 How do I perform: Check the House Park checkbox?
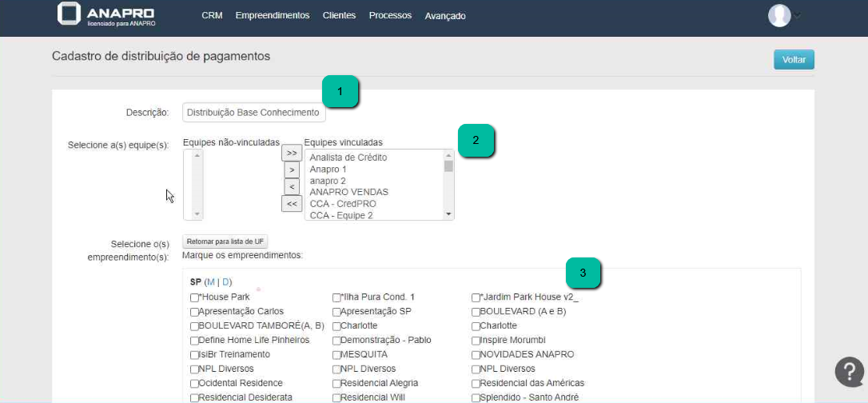(x=194, y=297)
